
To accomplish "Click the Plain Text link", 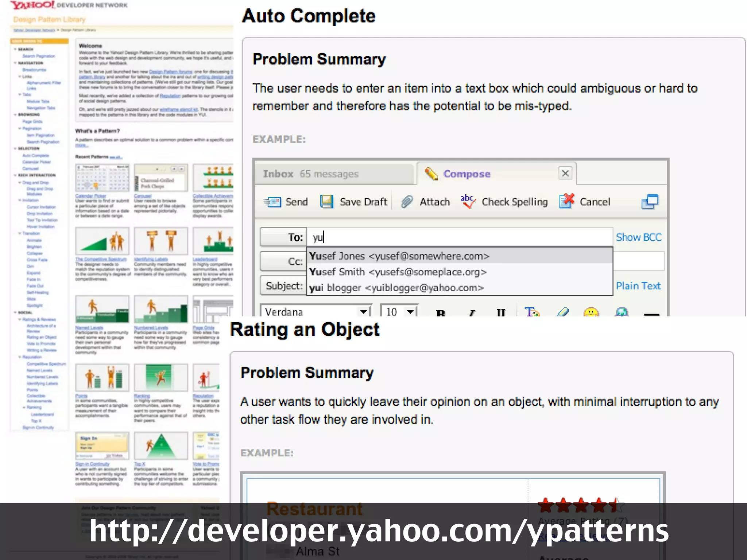I will click(x=639, y=286).
